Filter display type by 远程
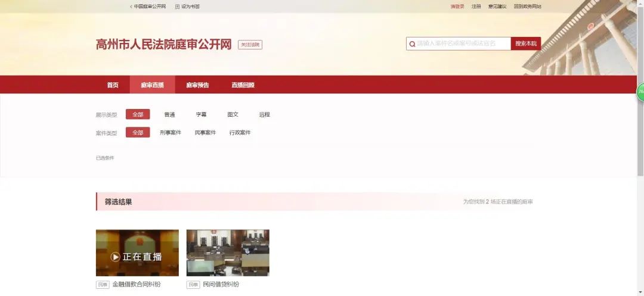 click(x=265, y=115)
